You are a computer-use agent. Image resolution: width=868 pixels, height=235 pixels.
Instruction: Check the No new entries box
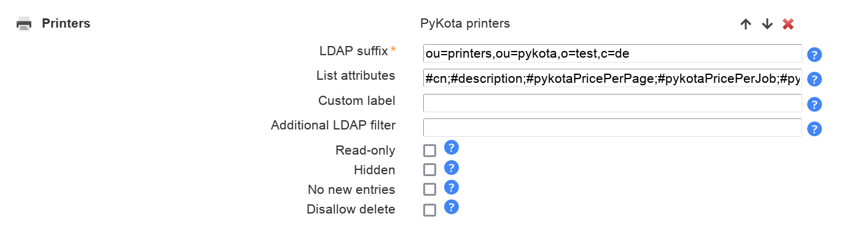pos(430,190)
